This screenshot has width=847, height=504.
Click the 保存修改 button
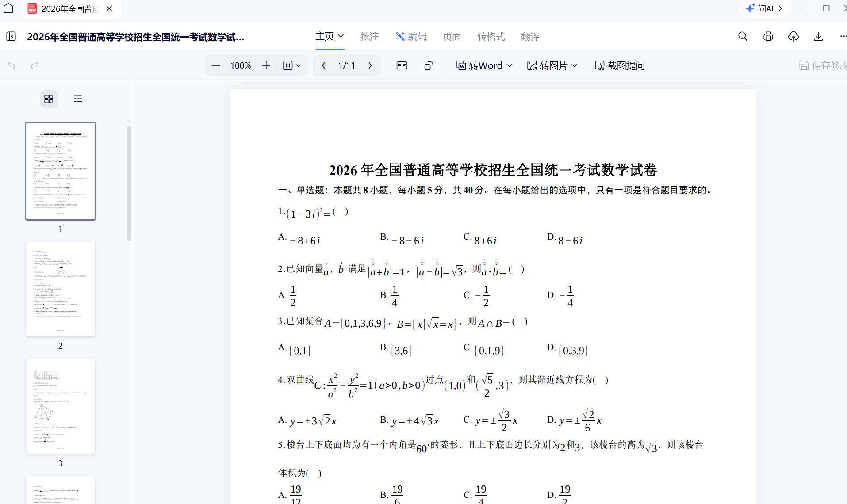click(823, 65)
